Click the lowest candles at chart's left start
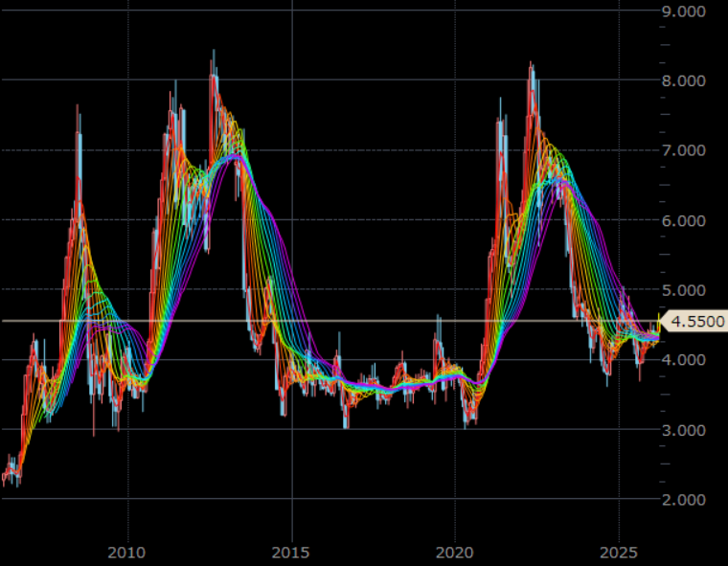The height and width of the screenshot is (566, 728). 11,476
